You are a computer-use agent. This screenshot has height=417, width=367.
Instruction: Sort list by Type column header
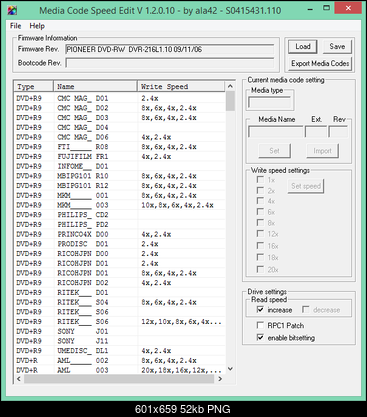click(33, 86)
